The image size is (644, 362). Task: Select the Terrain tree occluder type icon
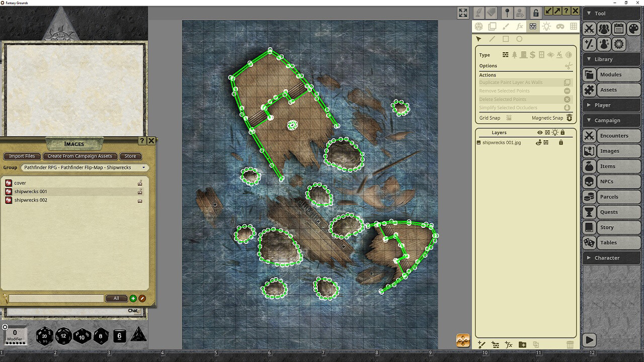point(515,55)
